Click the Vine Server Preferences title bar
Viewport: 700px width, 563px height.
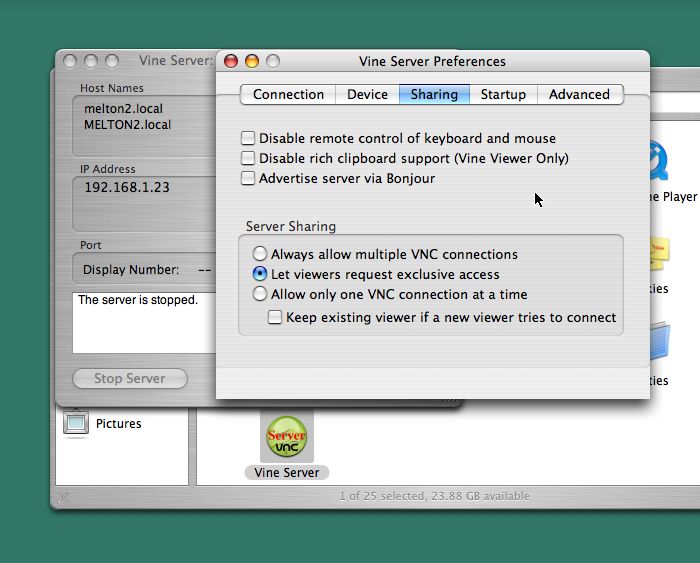tap(432, 61)
